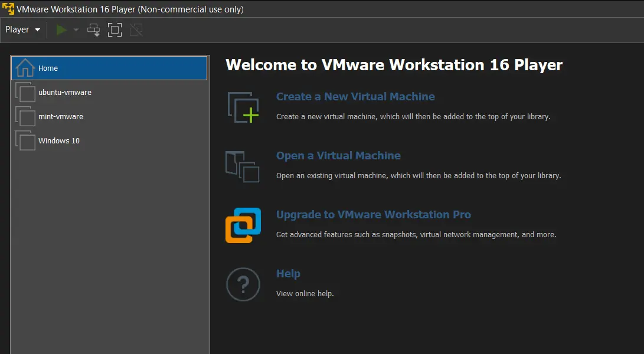644x354 pixels.
Task: Click the VM icon next to Windows 10
Action: point(25,141)
